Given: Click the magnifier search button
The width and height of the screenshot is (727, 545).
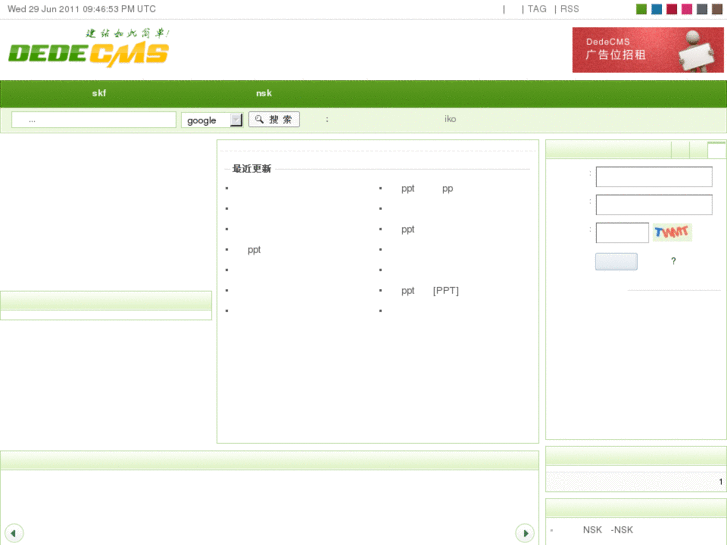Looking at the screenshot, I should [274, 119].
